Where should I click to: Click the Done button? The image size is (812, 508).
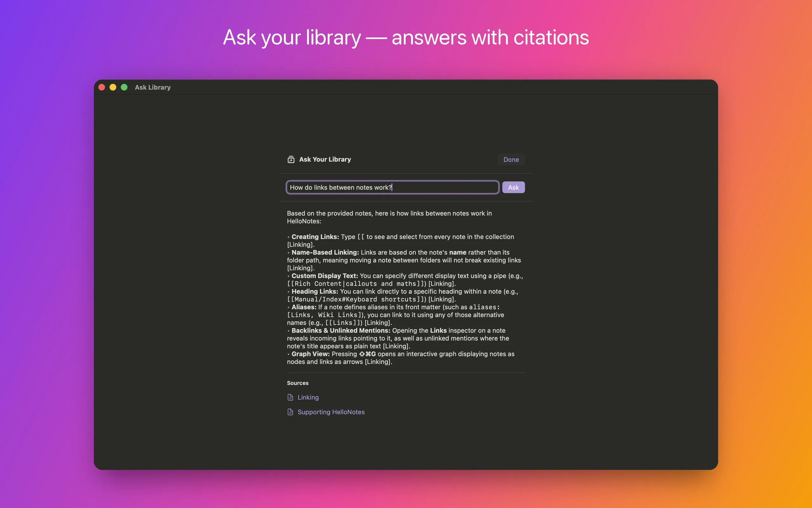pos(511,160)
